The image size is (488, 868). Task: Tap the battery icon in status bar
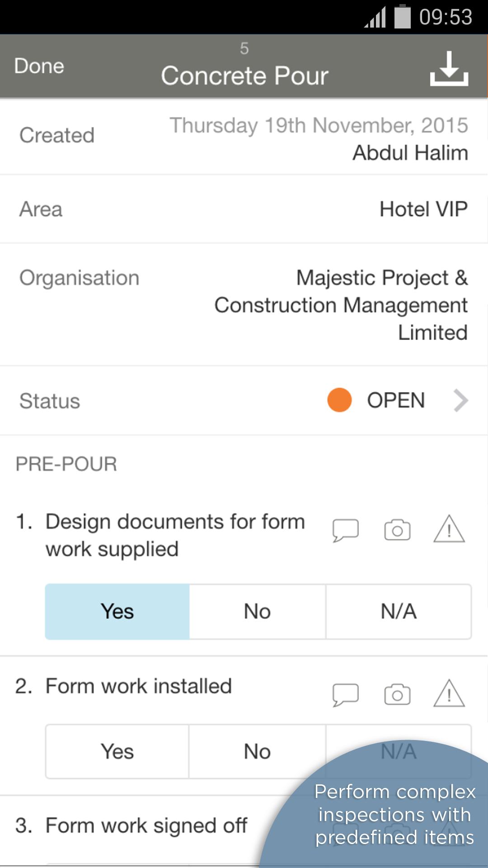click(402, 17)
